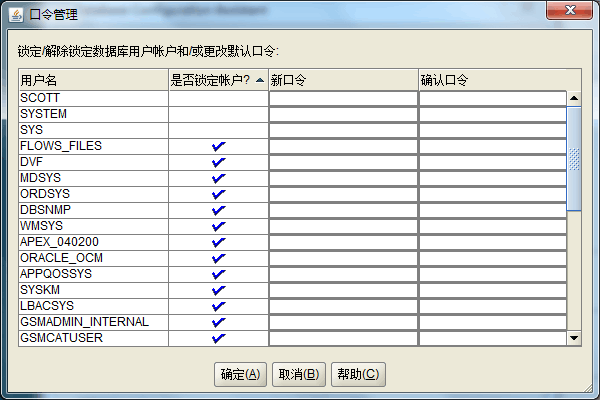Click scrollbar down arrow
600x410 pixels.
click(x=574, y=338)
